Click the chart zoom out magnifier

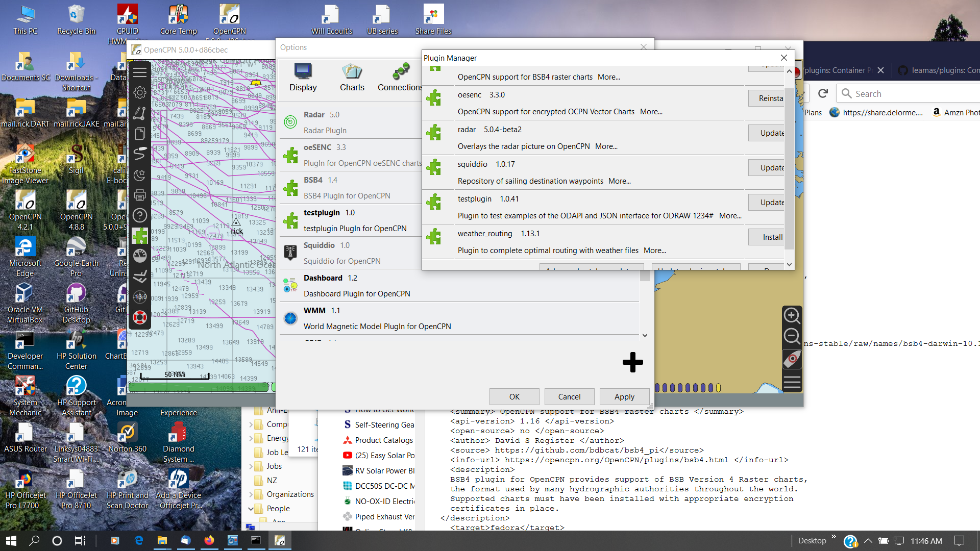tap(792, 337)
